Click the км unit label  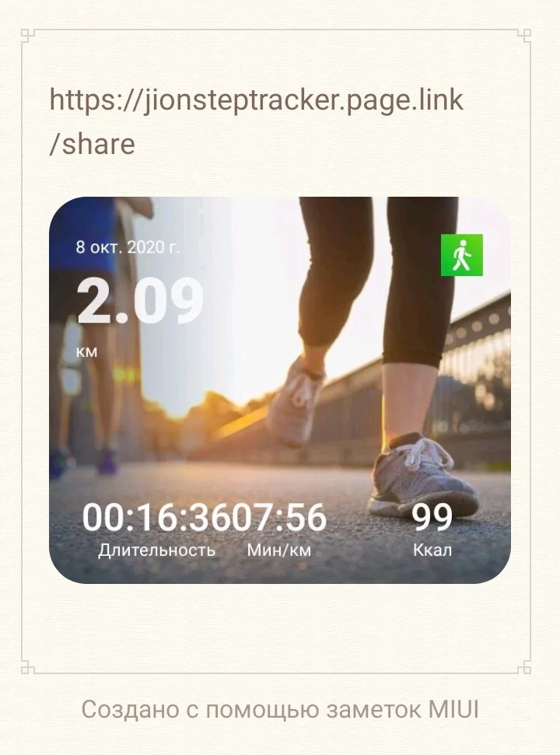tap(86, 352)
